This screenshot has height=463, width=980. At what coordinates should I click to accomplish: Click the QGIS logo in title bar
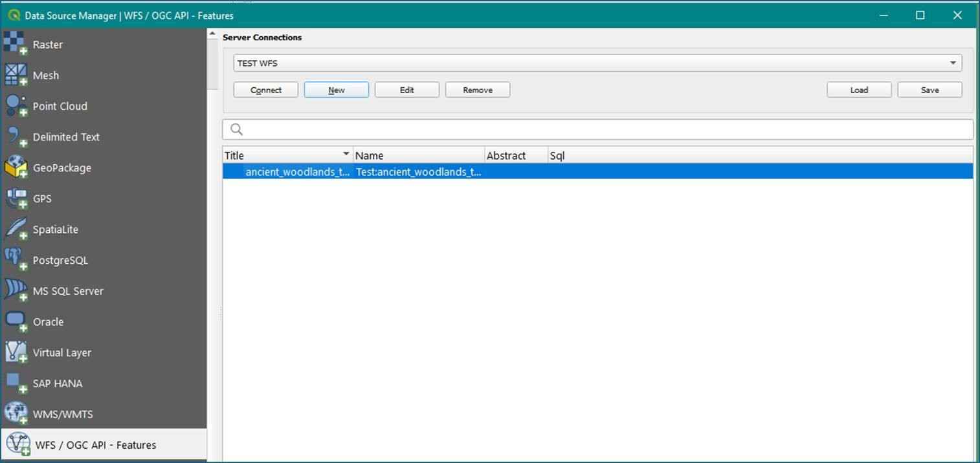coord(14,15)
